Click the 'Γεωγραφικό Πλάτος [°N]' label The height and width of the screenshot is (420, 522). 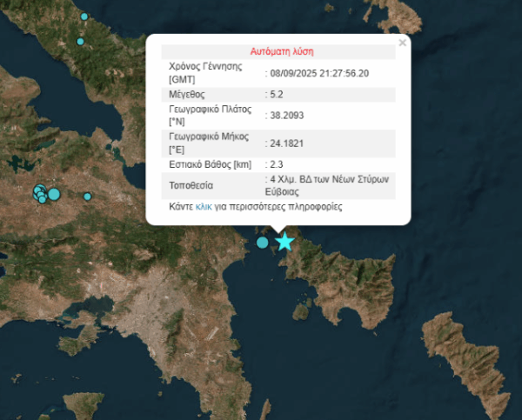(210, 115)
